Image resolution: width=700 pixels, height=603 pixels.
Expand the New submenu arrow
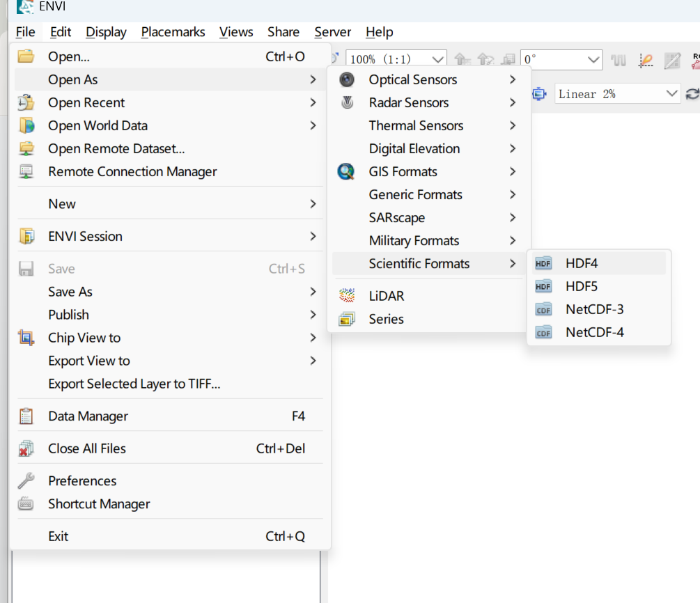tap(313, 203)
